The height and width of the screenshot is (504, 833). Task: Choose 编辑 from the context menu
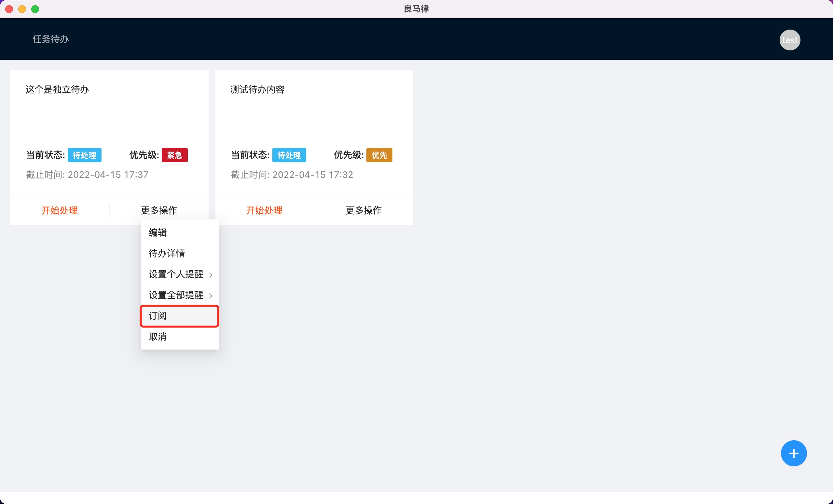click(x=158, y=232)
